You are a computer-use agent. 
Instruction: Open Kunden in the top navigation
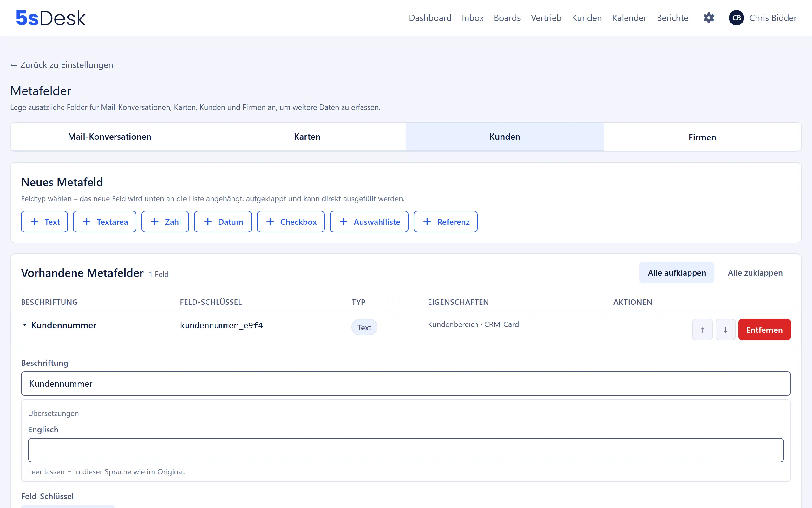pyautogui.click(x=587, y=18)
